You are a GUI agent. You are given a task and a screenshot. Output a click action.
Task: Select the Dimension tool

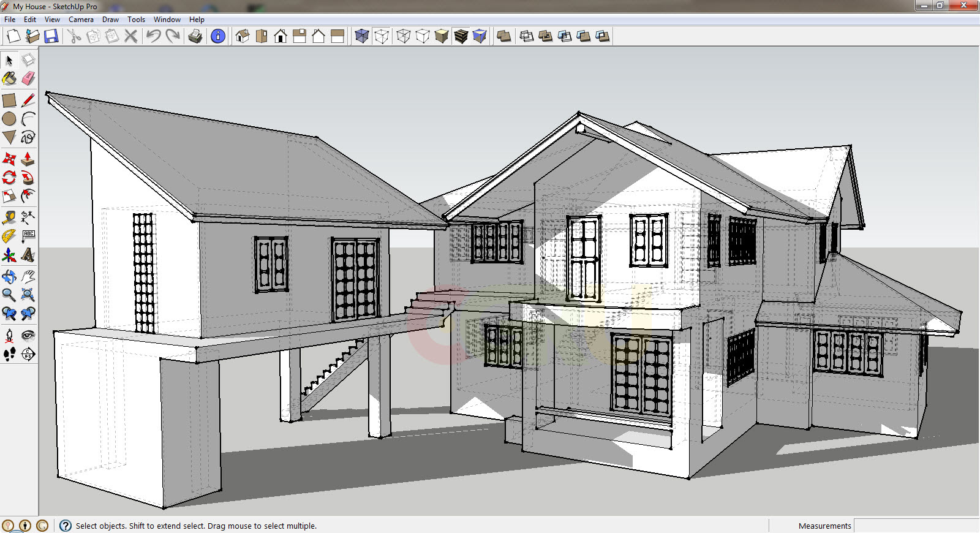tap(28, 217)
